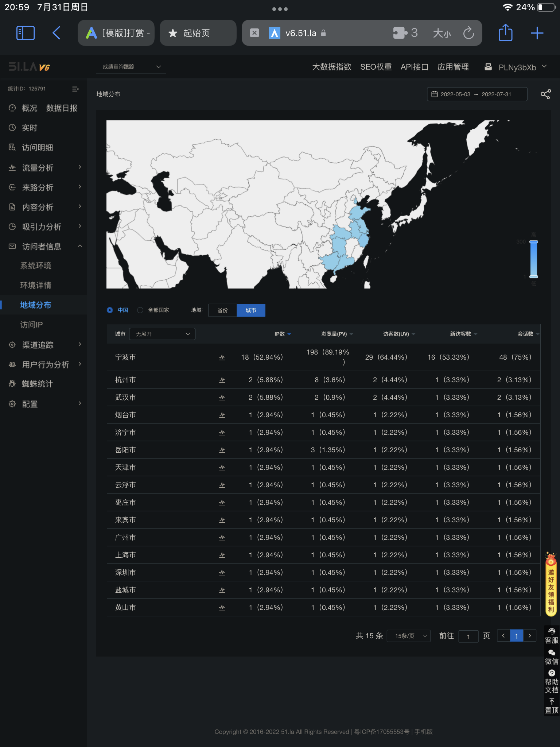Image resolution: width=560 pixels, height=747 pixels.
Task: Click the share icon beside date range
Action: [x=545, y=94]
